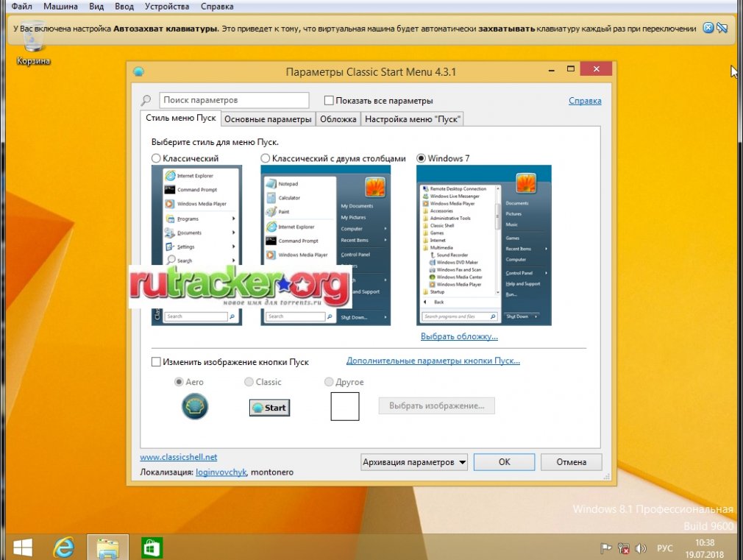Click the title text Параметры Classic Start Menu 4.3.1
The image size is (743, 560).
[x=371, y=72]
